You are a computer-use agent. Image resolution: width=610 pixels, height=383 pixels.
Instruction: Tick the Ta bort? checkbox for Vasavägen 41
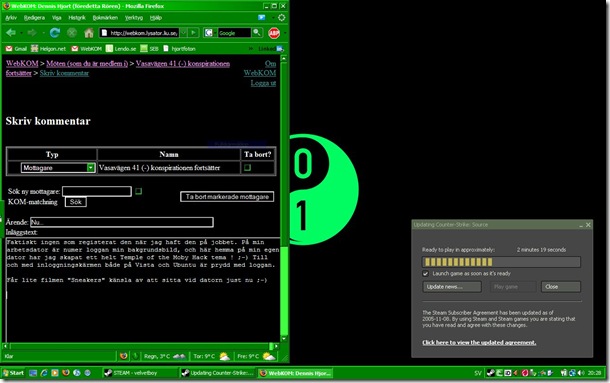(x=247, y=168)
